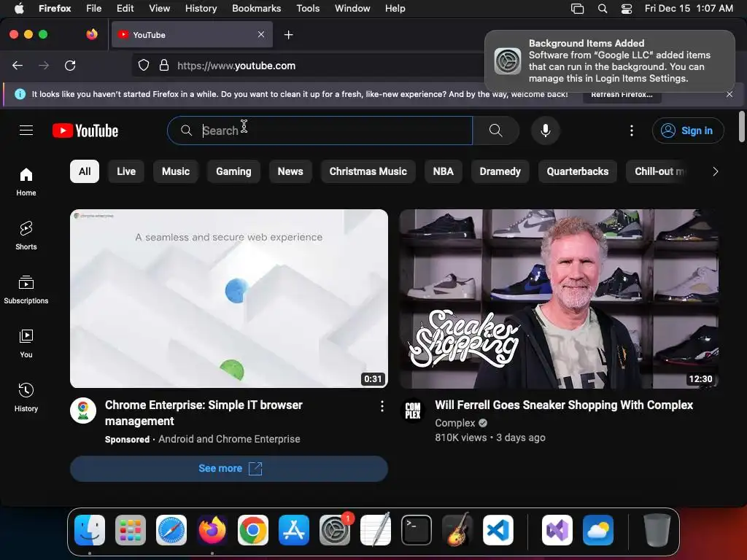Open Subscriptions in sidebar
Viewport: 747px width, 560px height.
coord(26,289)
